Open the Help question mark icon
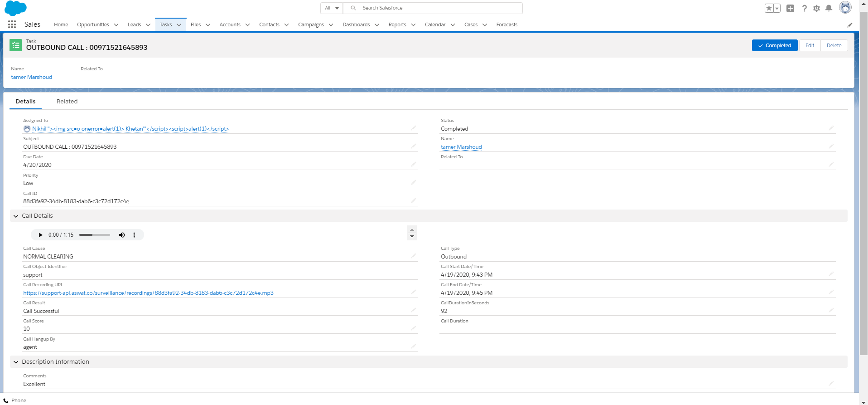868x405 pixels. [804, 8]
